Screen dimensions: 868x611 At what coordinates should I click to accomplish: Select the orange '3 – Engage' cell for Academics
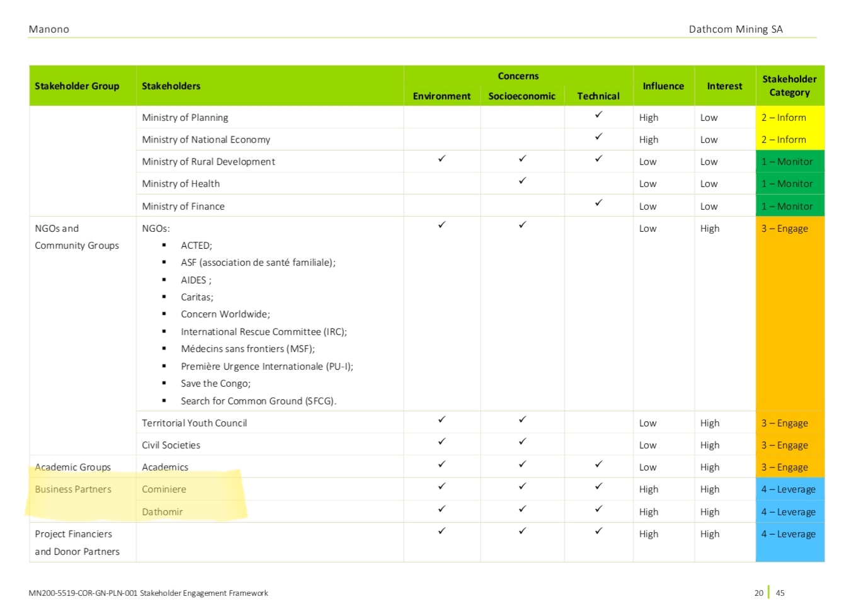pos(789,467)
